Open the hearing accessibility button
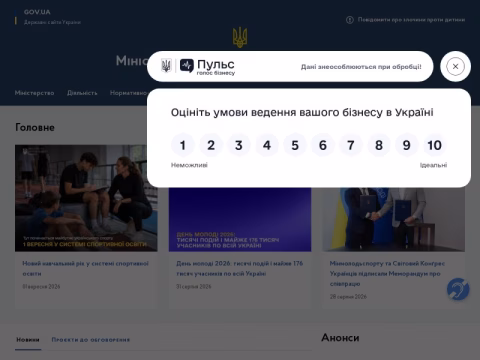Viewport: 480px width, 360px height. pos(458,289)
